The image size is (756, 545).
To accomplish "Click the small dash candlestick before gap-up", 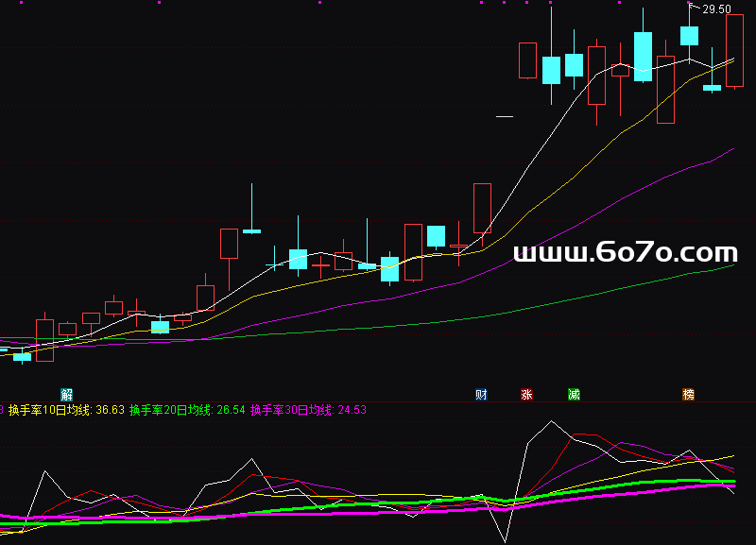I will [505, 117].
